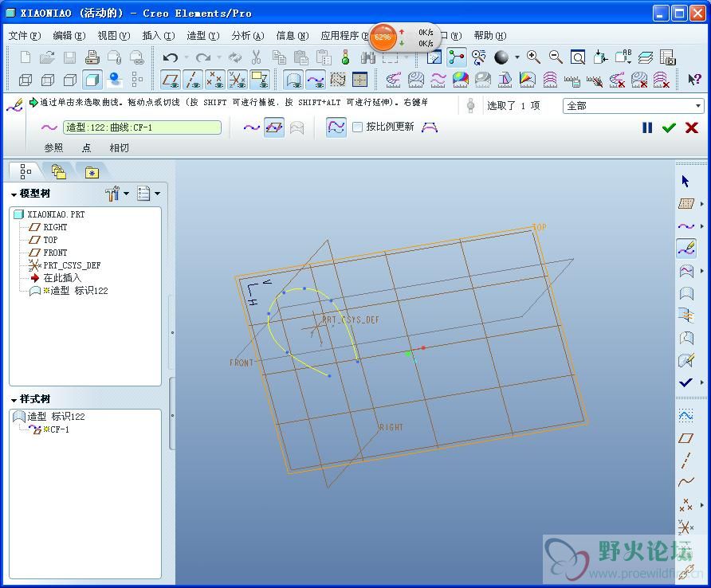Open the Analysis menu

click(x=248, y=35)
